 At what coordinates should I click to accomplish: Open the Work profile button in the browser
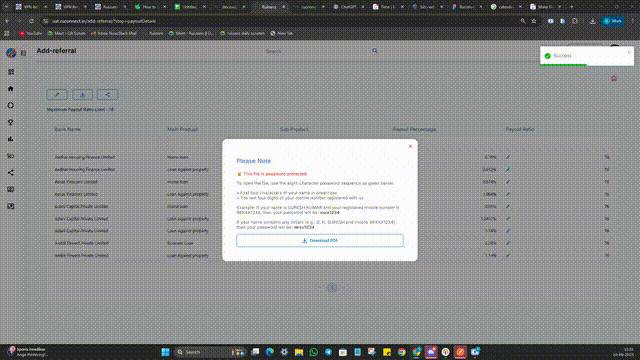[x=613, y=21]
